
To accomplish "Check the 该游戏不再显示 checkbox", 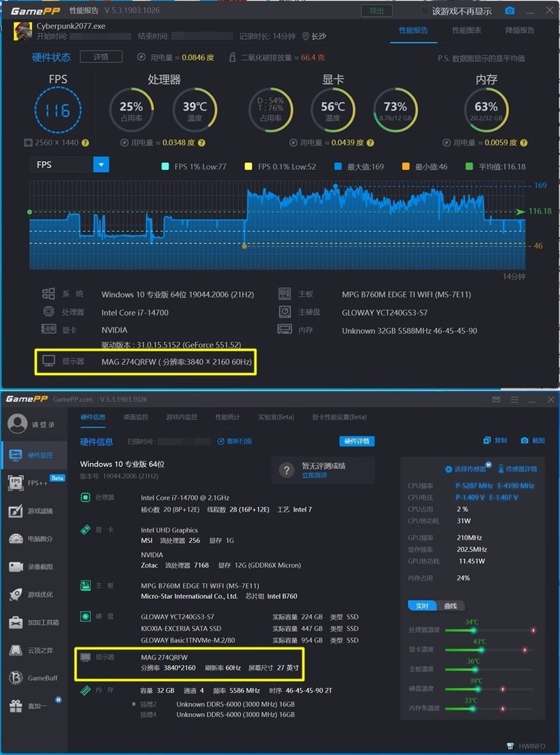I will click(425, 10).
